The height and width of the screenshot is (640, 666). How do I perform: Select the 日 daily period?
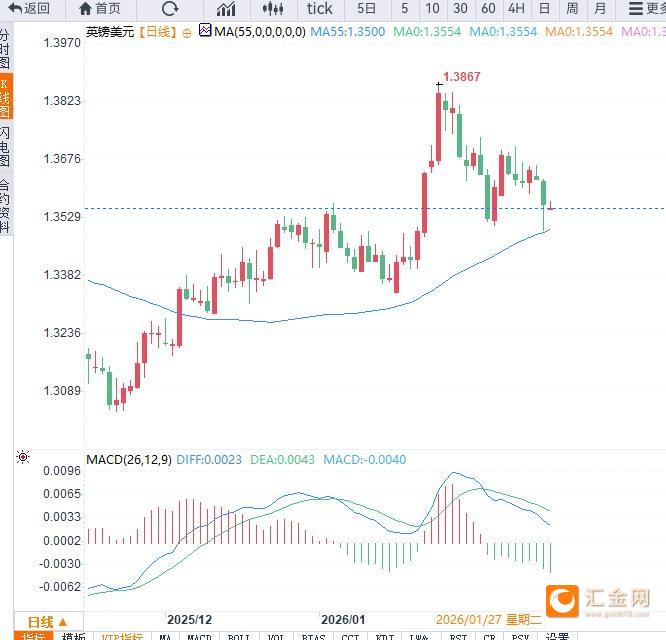pos(544,8)
